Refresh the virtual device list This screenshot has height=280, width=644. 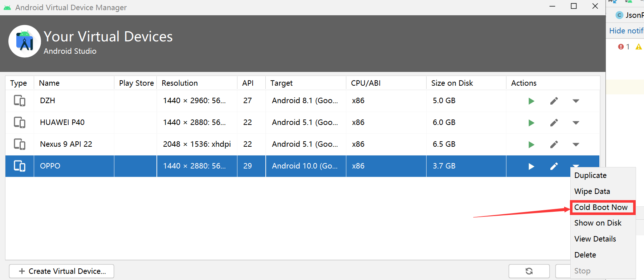pyautogui.click(x=529, y=271)
